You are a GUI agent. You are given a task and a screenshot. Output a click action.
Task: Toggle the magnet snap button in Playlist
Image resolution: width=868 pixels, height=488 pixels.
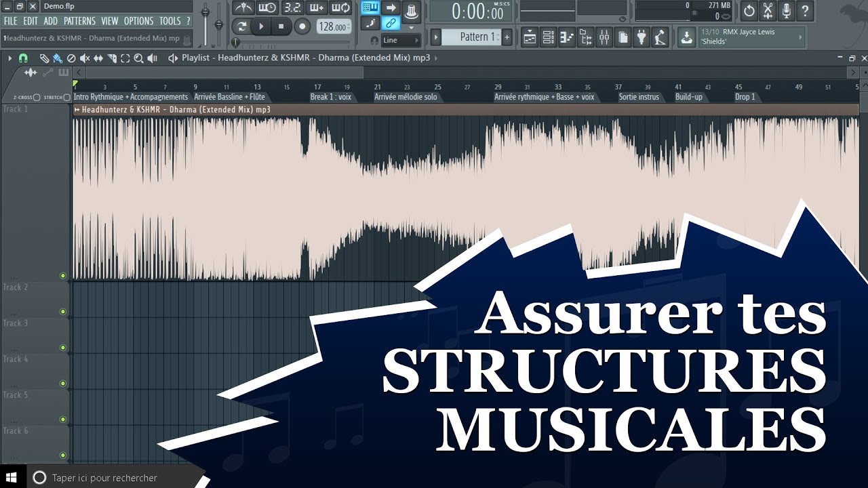coord(23,58)
